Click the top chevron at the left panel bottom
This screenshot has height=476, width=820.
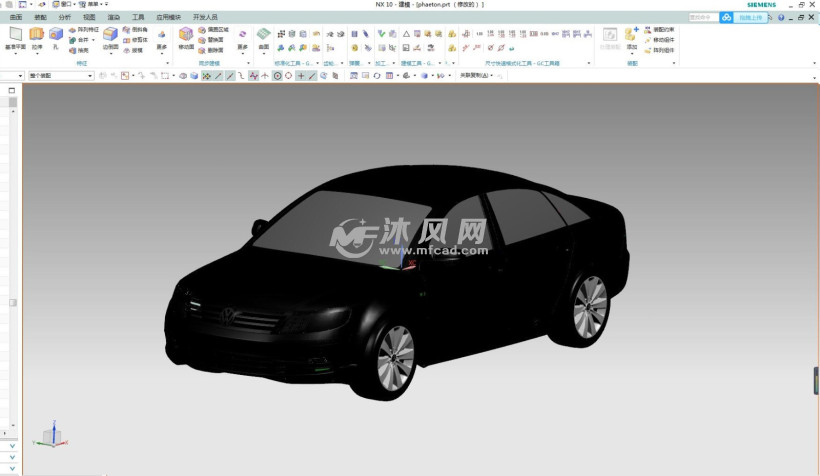click(x=12, y=446)
